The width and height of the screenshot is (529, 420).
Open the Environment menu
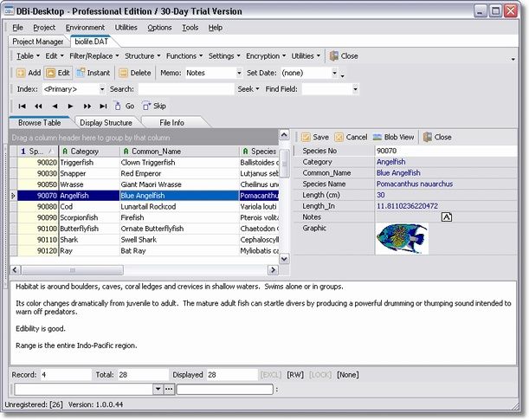coord(85,28)
